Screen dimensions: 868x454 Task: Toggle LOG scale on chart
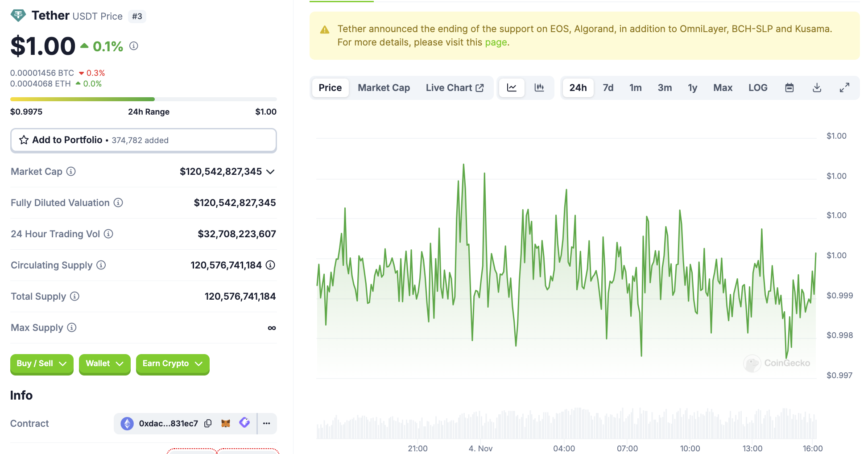pos(757,88)
